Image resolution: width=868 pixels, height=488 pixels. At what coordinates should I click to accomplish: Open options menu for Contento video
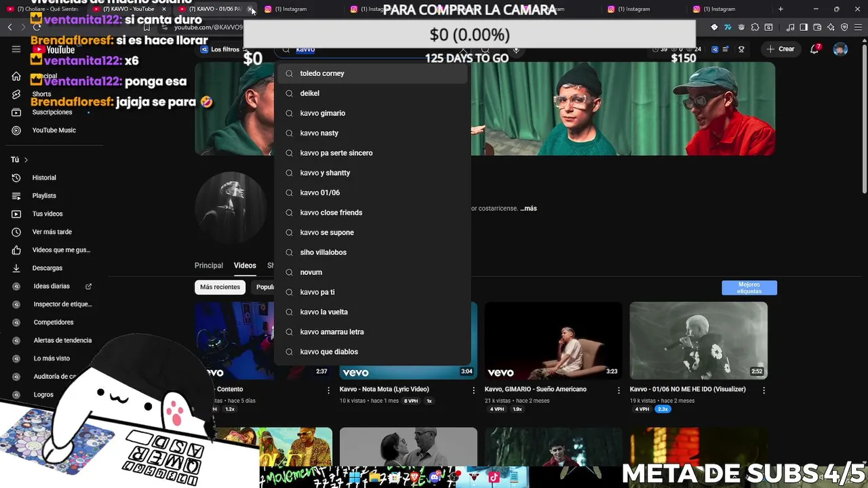pos(328,390)
